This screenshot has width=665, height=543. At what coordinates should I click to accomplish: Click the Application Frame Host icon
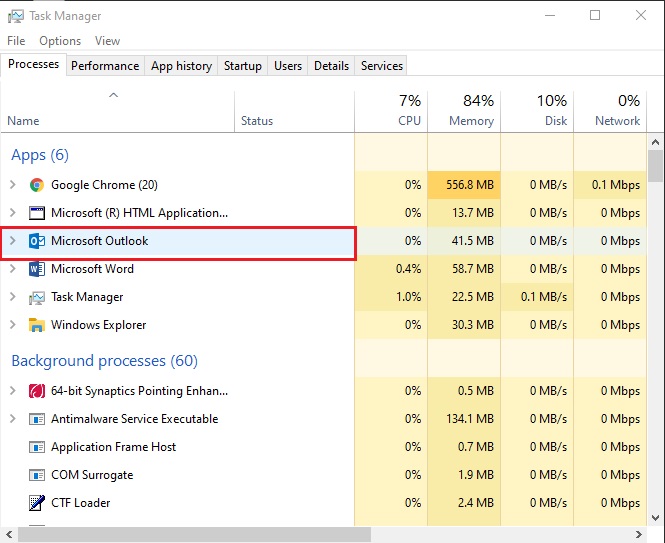coord(37,447)
